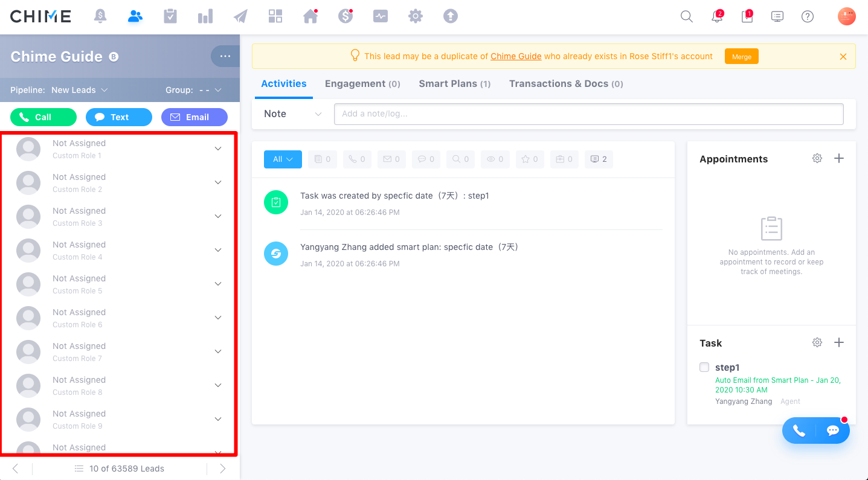Open the help question mark icon
This screenshot has width=868, height=480.
click(808, 17)
